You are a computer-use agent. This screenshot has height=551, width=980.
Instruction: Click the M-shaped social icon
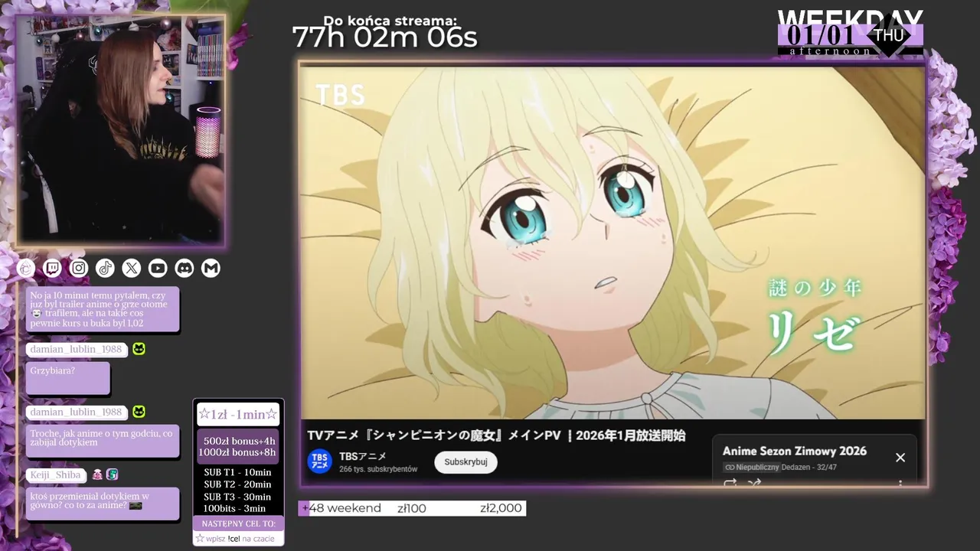(x=211, y=268)
